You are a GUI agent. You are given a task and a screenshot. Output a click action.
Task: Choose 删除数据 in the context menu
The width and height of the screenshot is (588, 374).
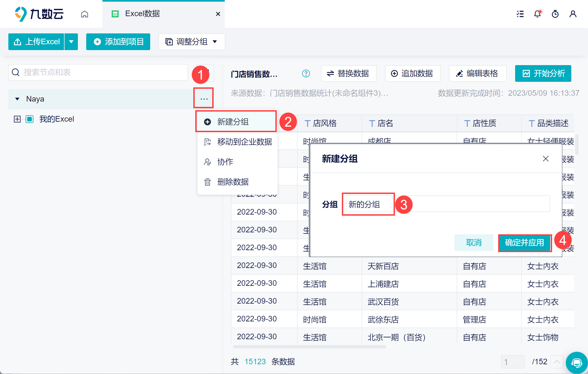tap(233, 182)
